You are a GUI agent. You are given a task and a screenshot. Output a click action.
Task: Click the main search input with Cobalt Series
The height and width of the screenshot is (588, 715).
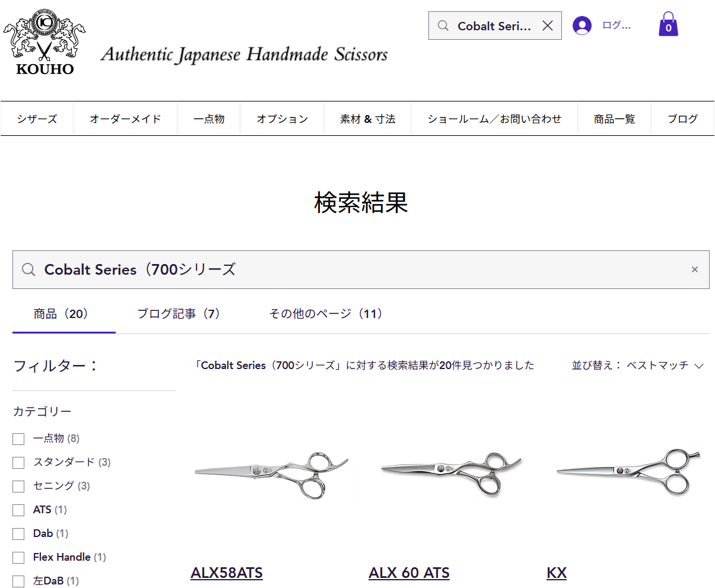point(361,269)
